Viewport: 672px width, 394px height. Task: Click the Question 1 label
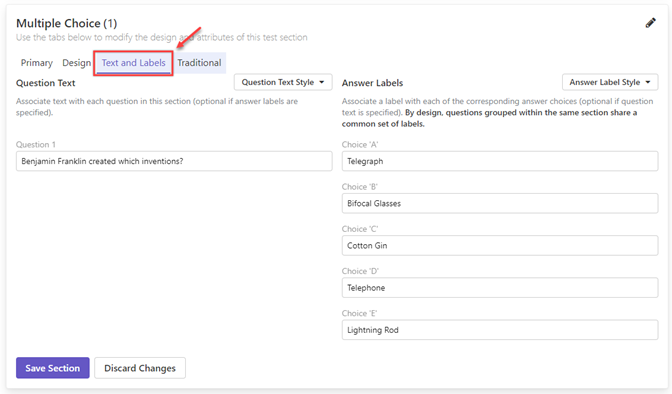pyautogui.click(x=36, y=144)
